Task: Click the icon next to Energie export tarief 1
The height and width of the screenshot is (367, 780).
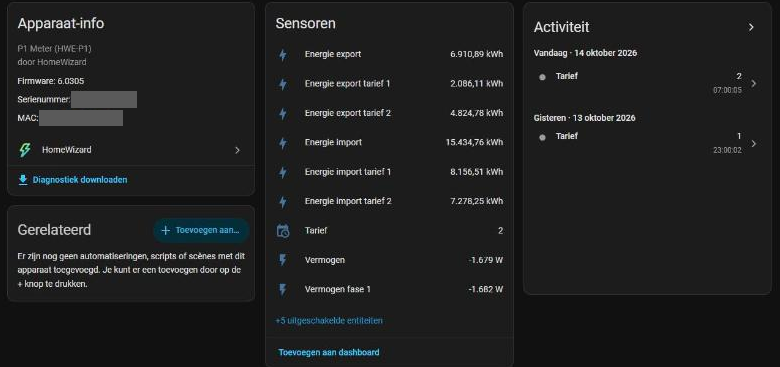Action: point(283,84)
